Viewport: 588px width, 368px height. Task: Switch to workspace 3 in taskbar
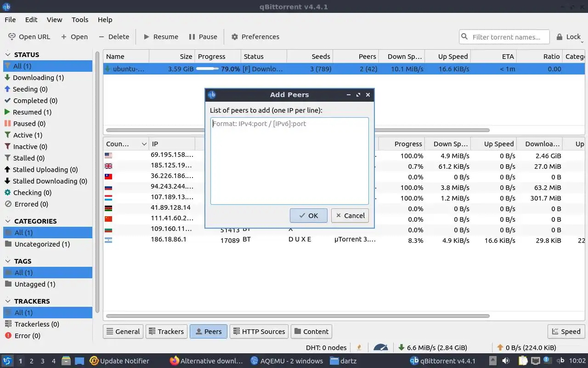43,361
